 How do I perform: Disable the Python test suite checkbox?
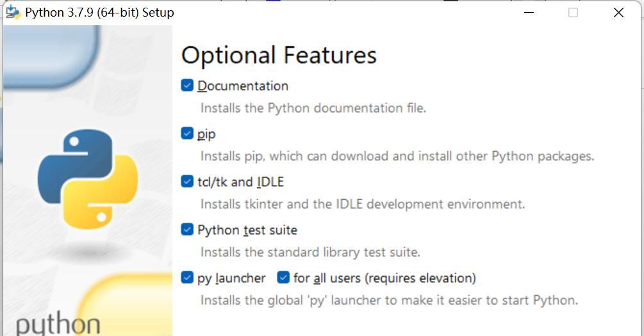187,229
